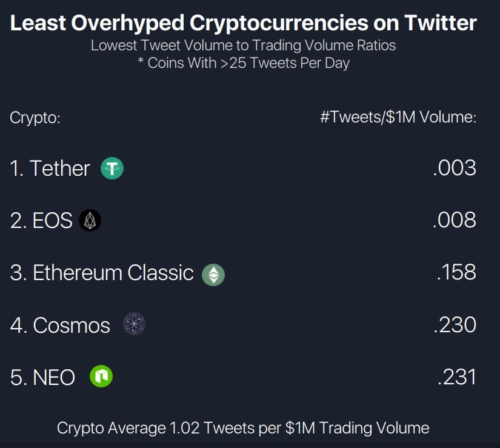
Task: Open the '3. Ethereum Classic' entry
Action: (102, 273)
